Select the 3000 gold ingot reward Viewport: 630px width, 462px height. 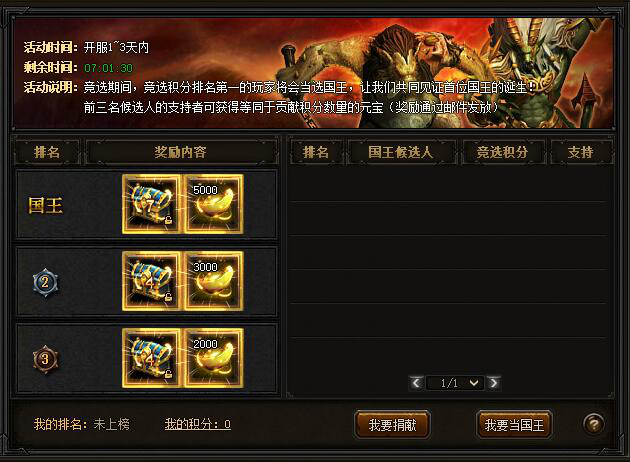[213, 281]
